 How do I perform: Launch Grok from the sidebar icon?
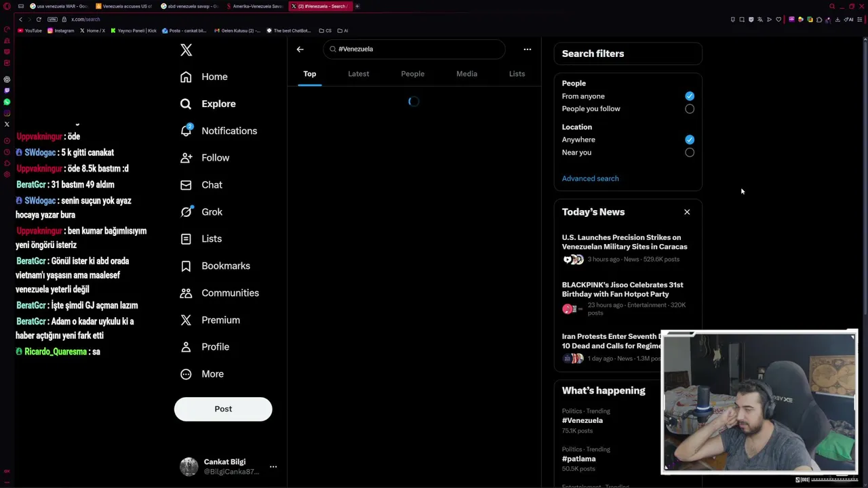coord(186,211)
